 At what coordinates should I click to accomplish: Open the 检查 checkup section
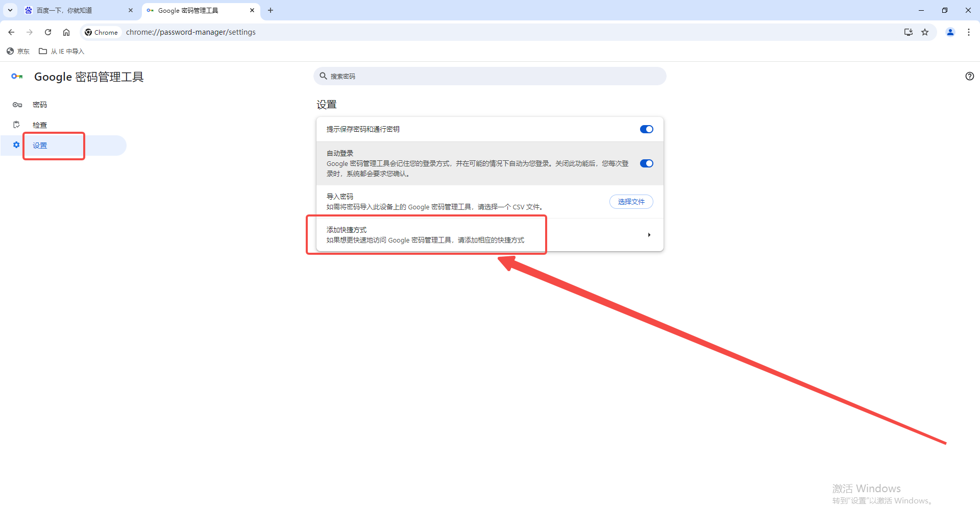(63, 125)
